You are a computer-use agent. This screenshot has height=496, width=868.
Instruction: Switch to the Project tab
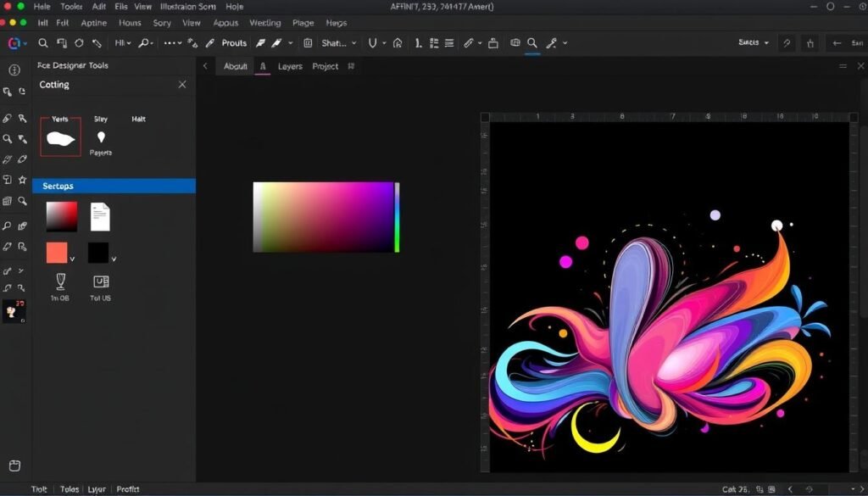click(325, 66)
